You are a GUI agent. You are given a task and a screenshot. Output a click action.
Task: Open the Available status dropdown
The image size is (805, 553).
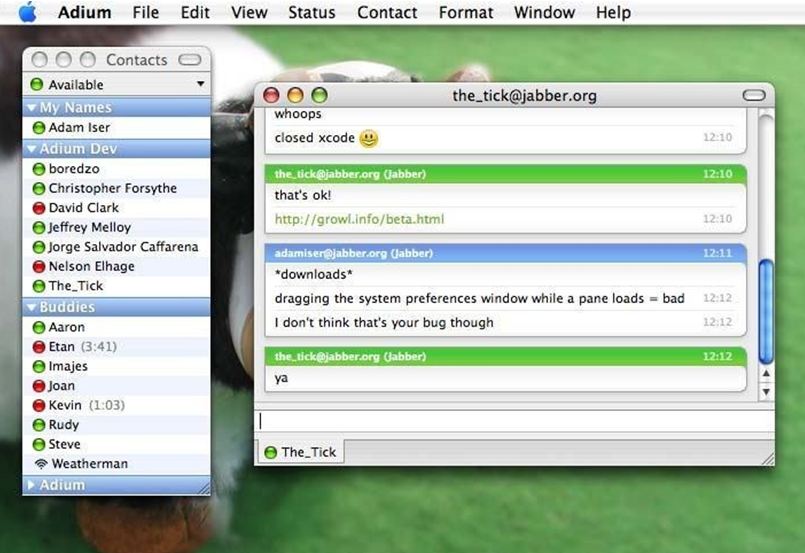(x=117, y=85)
